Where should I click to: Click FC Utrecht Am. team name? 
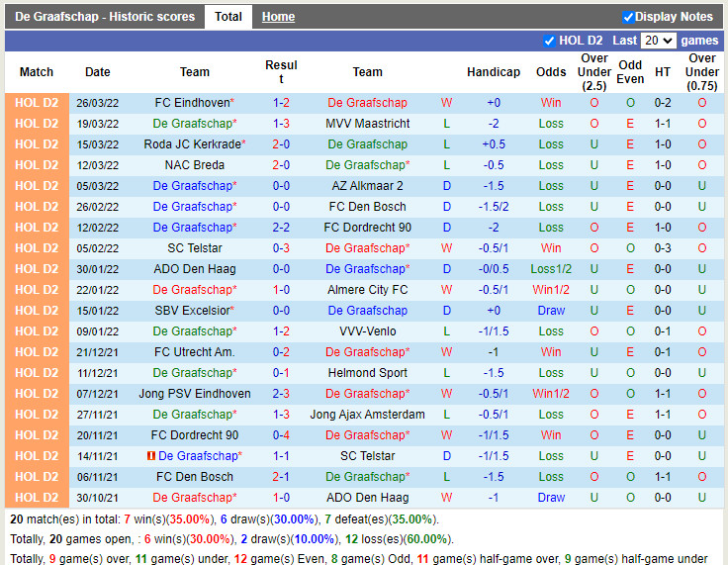click(x=195, y=352)
